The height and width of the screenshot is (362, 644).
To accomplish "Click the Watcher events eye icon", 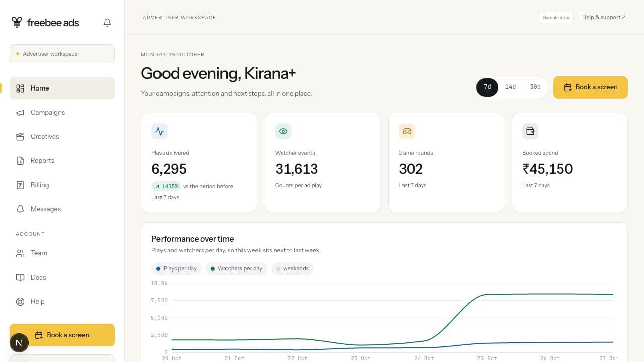I will (283, 131).
